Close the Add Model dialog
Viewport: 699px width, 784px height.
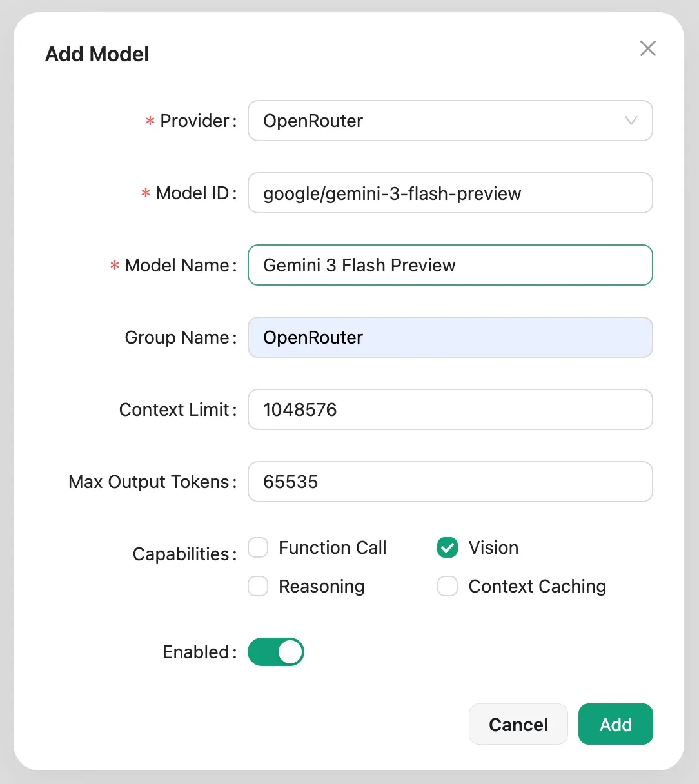coord(647,48)
